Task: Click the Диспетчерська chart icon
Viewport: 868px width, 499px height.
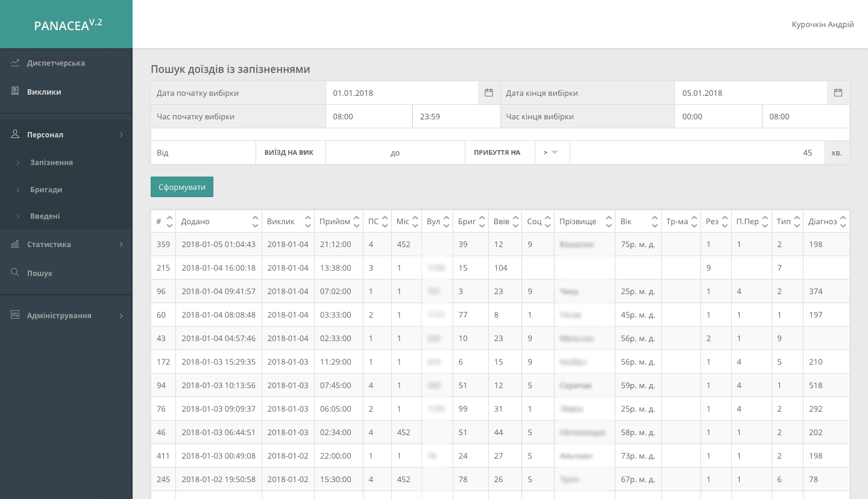Action: [15, 63]
